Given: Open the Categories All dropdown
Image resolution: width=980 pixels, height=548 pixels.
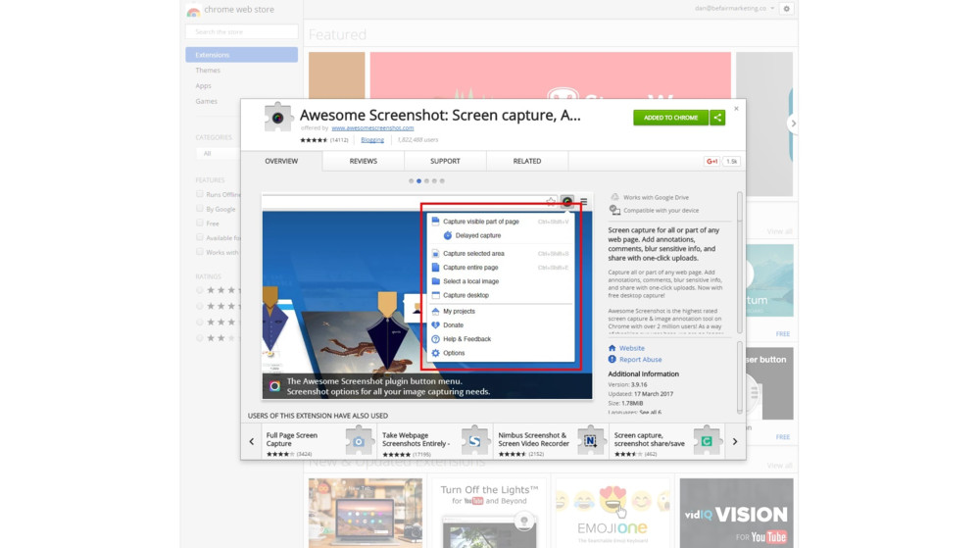Looking at the screenshot, I should (219, 153).
